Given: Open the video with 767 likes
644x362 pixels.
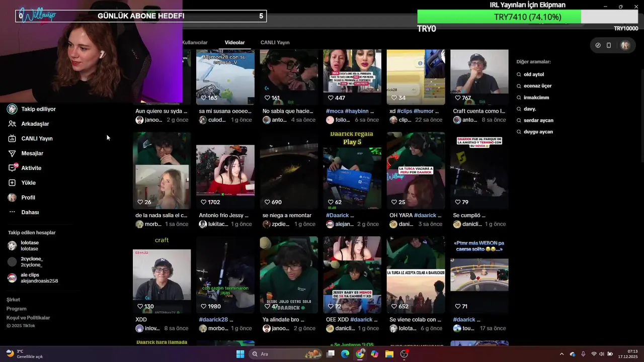Looking at the screenshot, I should pos(479,77).
